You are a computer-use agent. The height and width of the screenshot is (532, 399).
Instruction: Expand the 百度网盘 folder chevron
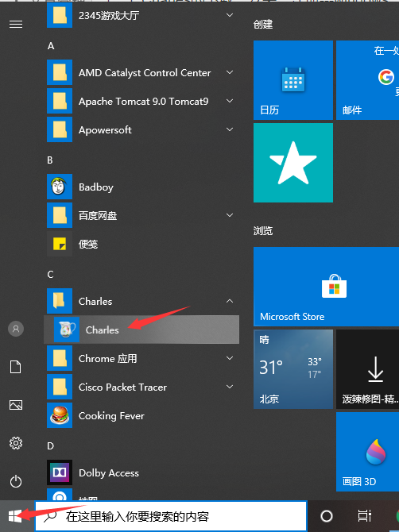[x=230, y=215]
